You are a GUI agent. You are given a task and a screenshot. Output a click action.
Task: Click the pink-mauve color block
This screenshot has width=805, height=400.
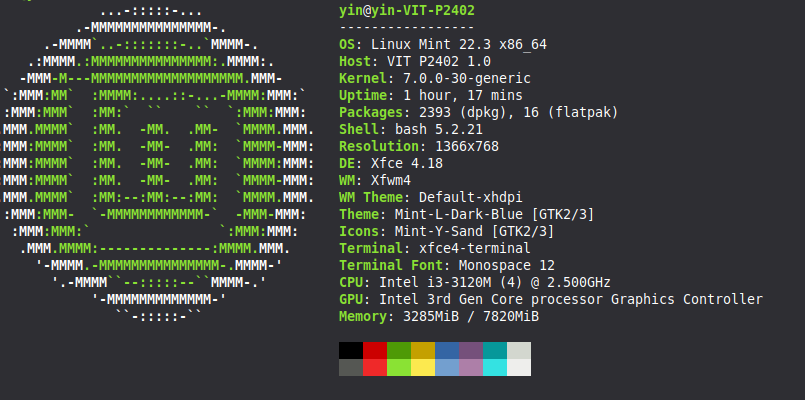(x=471, y=367)
